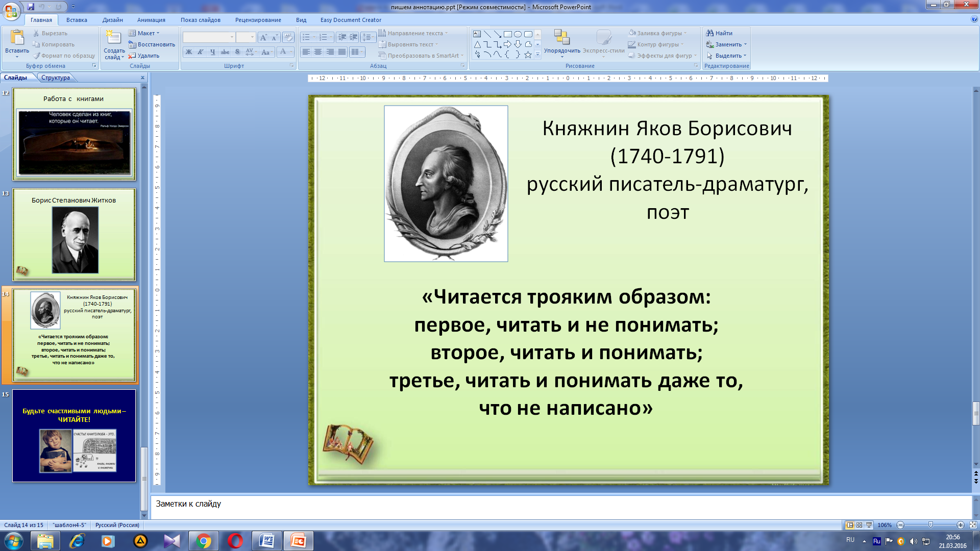Click the Fit Slide to Window icon
Viewport: 980px width, 551px height.
click(973, 525)
